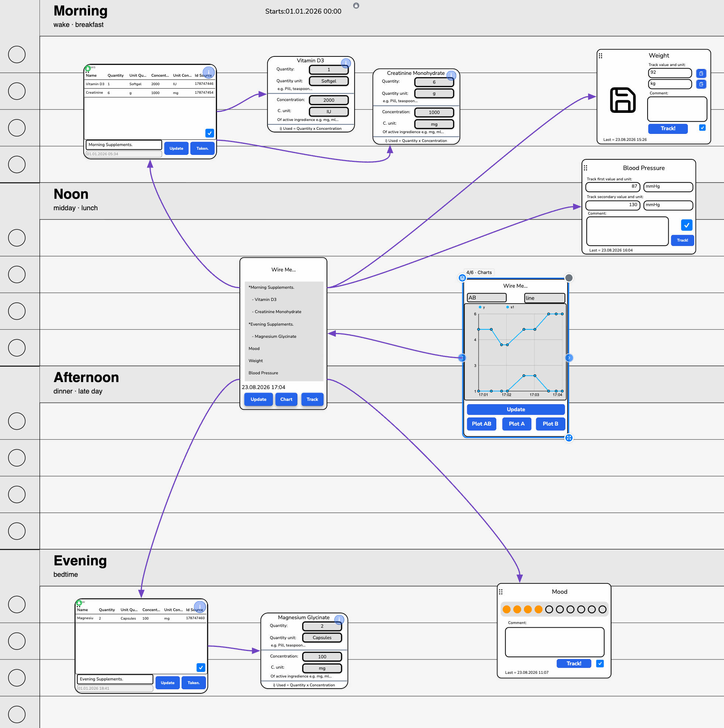Click the Creatinine Quantity field showing 6
Image resolution: width=724 pixels, height=728 pixels.
click(x=434, y=82)
